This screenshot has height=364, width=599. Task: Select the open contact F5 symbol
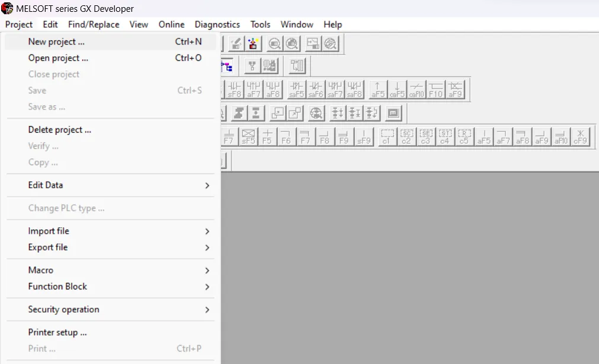point(266,137)
